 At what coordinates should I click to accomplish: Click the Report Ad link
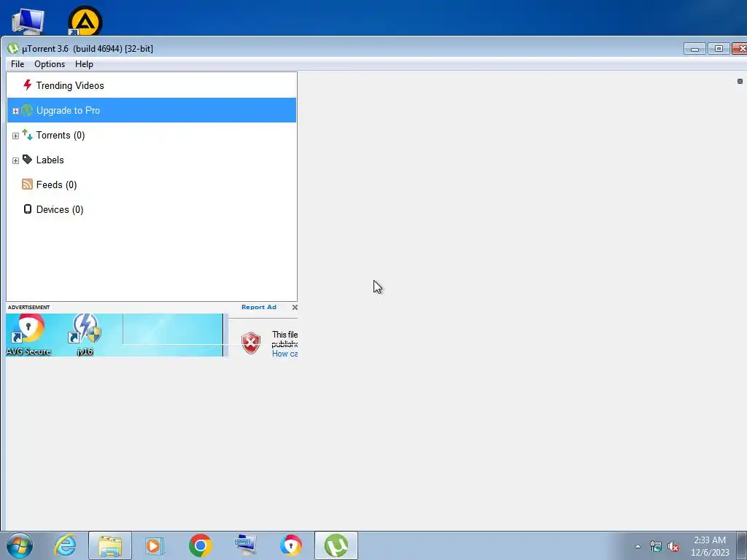click(259, 307)
